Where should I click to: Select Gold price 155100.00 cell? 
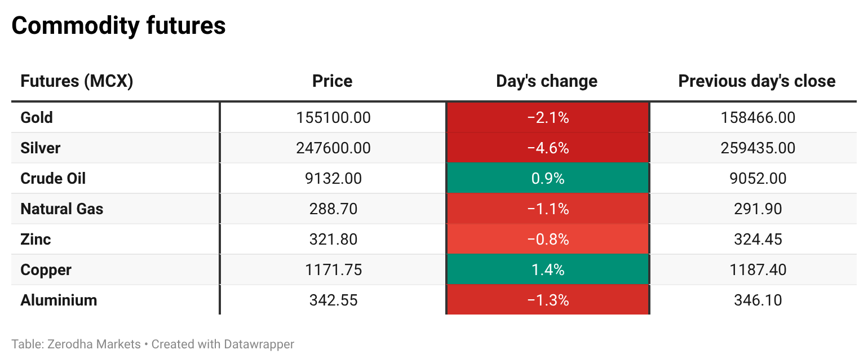[x=333, y=117]
